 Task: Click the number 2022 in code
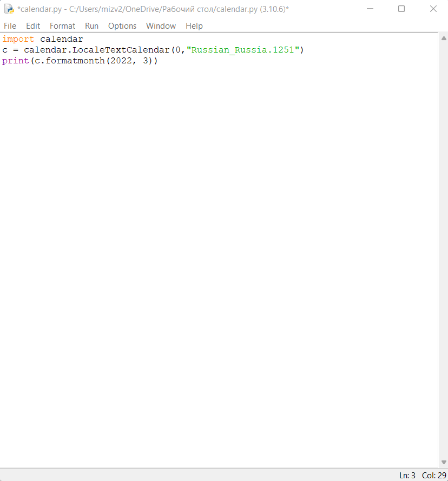(x=121, y=61)
